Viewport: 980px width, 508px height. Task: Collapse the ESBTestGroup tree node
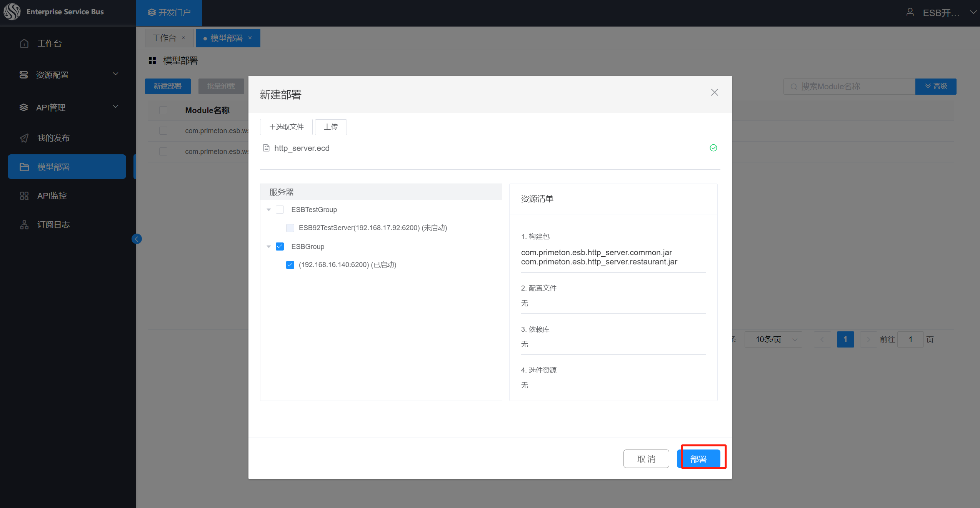(269, 210)
